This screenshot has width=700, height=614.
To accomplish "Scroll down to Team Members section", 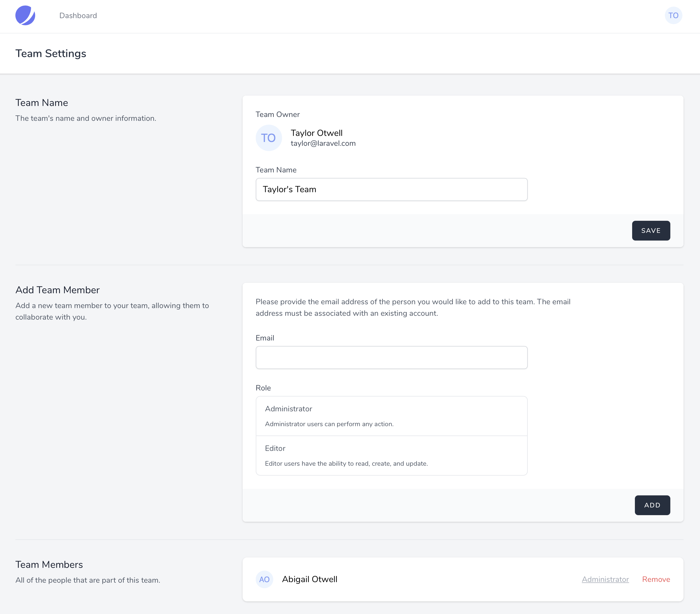I will pos(49,565).
